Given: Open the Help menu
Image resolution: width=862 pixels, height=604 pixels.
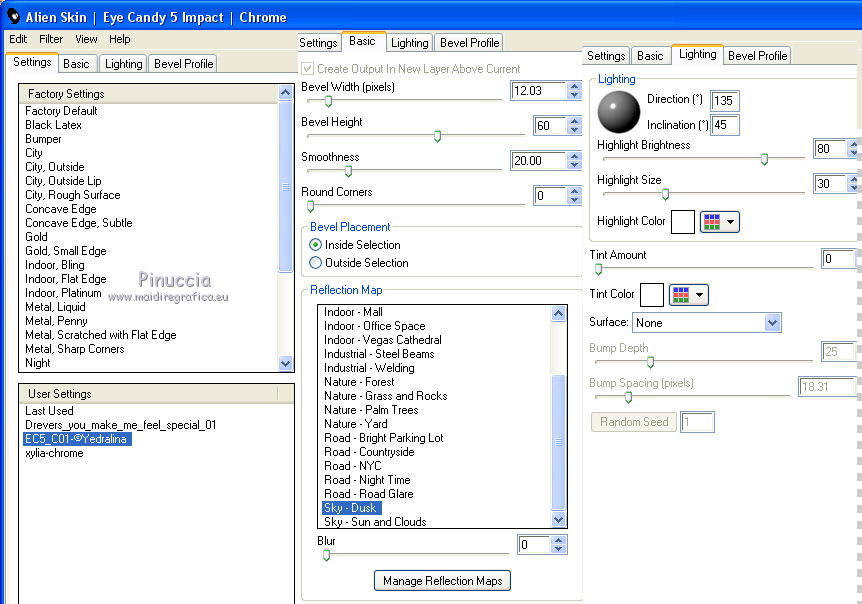Looking at the screenshot, I should tap(119, 39).
